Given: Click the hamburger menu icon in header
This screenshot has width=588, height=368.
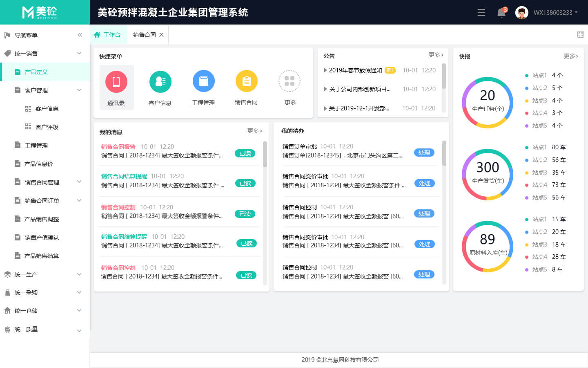Looking at the screenshot, I should tap(481, 13).
